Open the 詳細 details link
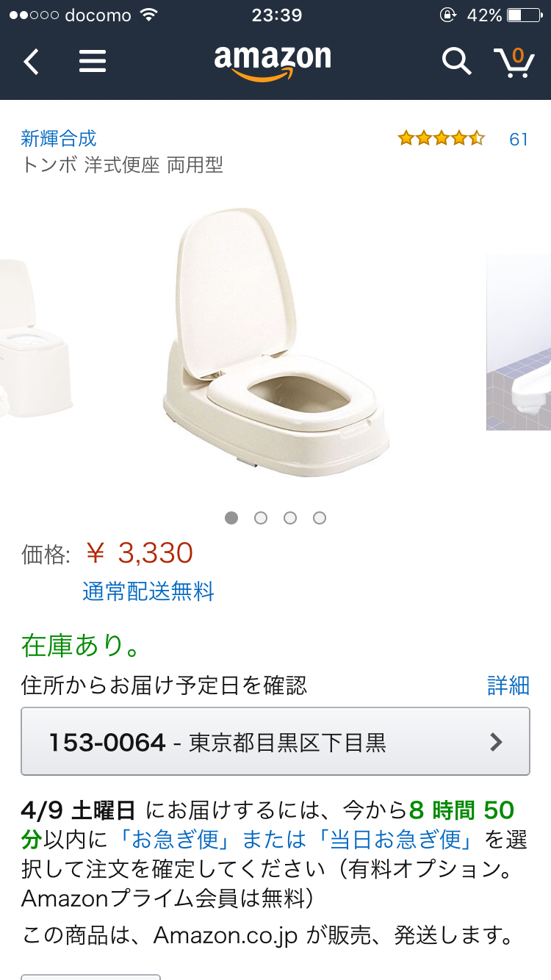This screenshot has width=551, height=980. 508,685
